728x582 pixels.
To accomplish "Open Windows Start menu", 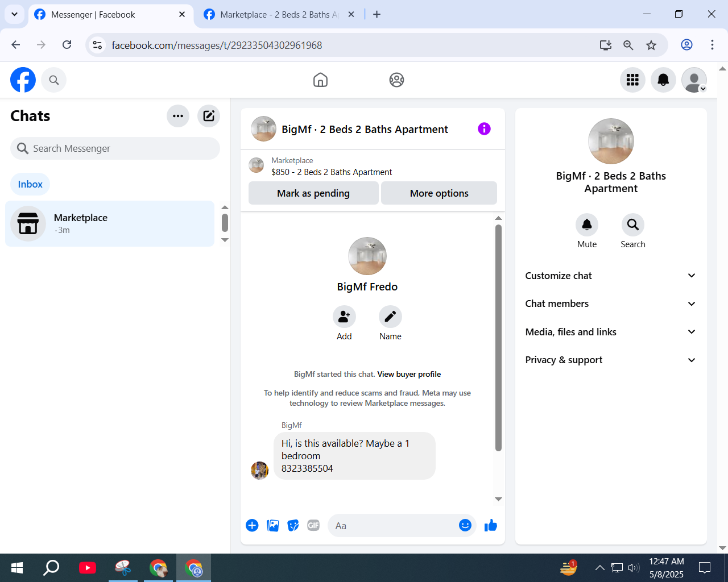I will point(17,567).
